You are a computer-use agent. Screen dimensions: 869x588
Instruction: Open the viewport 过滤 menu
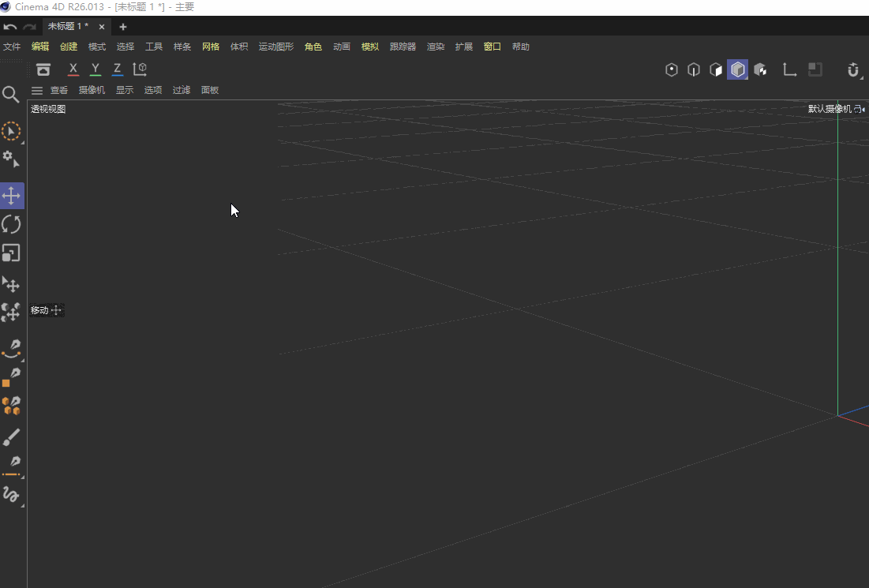point(182,90)
